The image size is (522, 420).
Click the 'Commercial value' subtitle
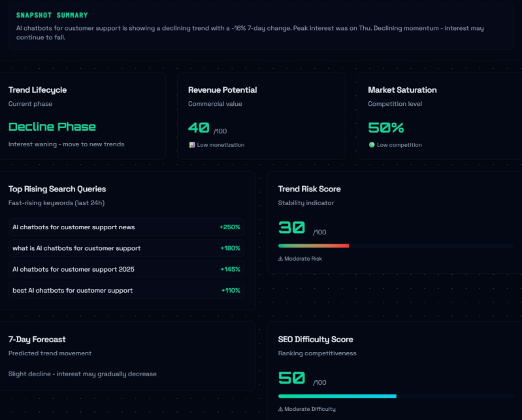(215, 104)
